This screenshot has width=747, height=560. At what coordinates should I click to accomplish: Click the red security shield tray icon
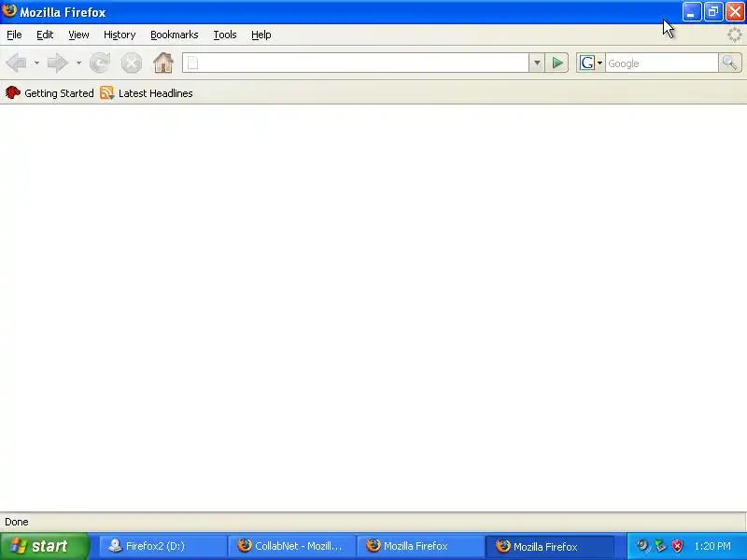[x=678, y=546]
